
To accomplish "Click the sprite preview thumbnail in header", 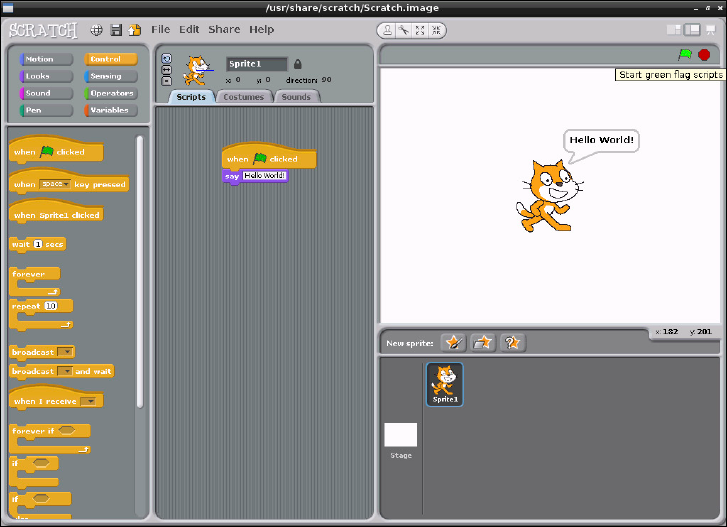I will 198,71.
